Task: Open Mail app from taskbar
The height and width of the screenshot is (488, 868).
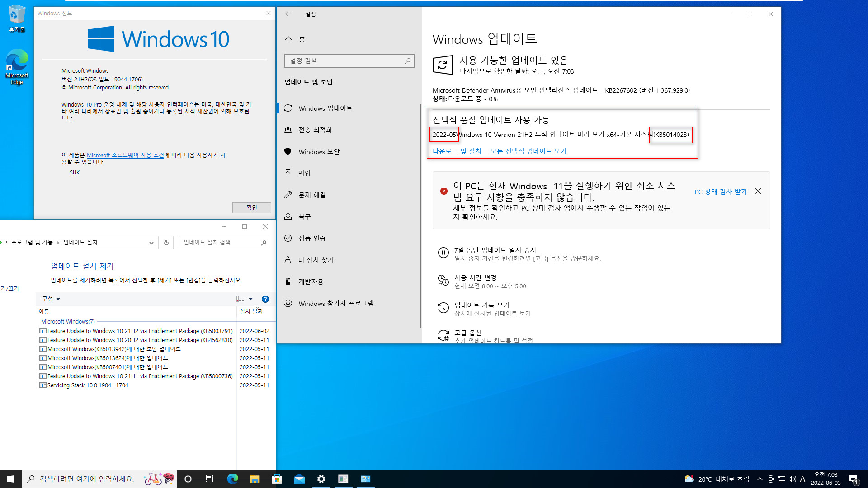Action: click(x=299, y=479)
